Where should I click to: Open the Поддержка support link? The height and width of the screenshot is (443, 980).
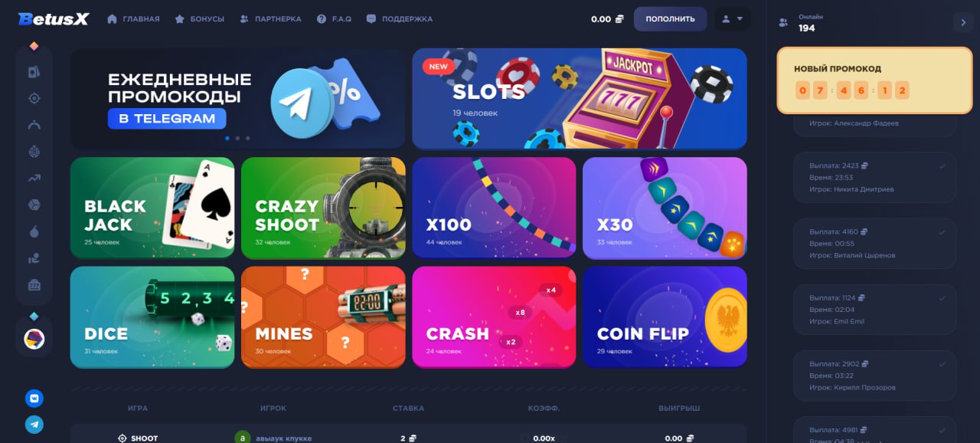click(x=399, y=19)
